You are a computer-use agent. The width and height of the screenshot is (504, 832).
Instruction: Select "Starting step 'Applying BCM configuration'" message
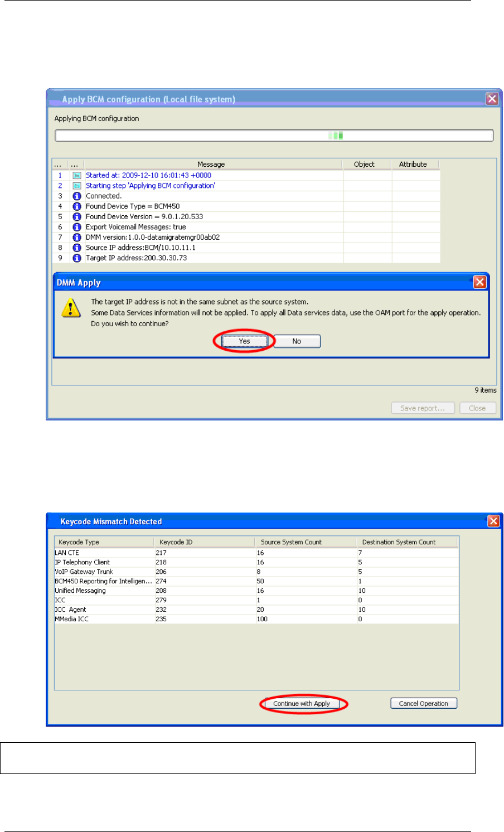151,186
